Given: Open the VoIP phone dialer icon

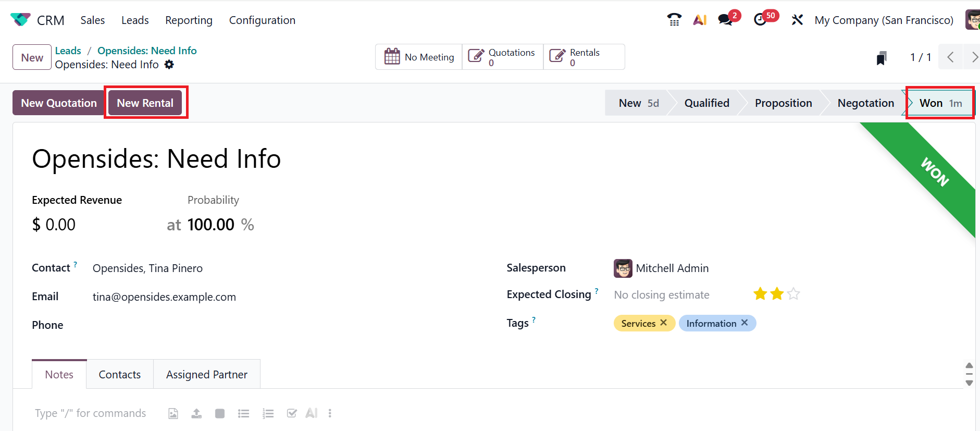Looking at the screenshot, I should 674,20.
